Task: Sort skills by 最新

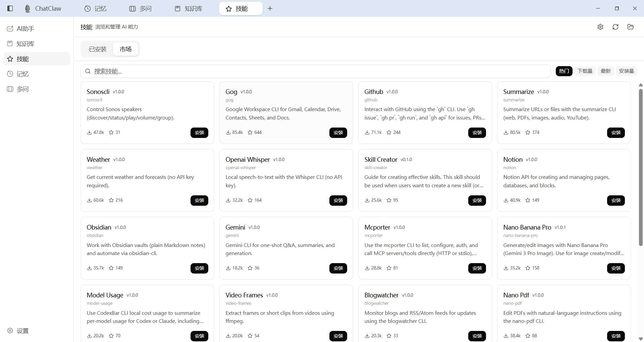Action: coord(605,71)
